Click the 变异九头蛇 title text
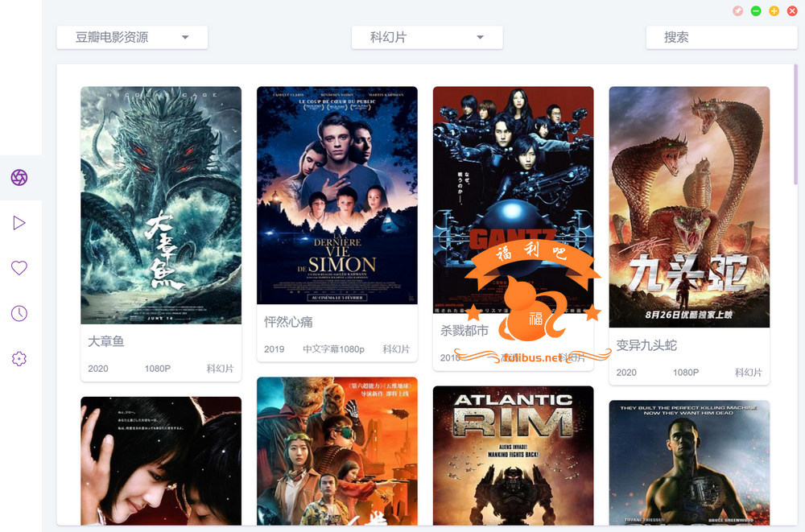This screenshot has height=532, width=805. (x=646, y=345)
